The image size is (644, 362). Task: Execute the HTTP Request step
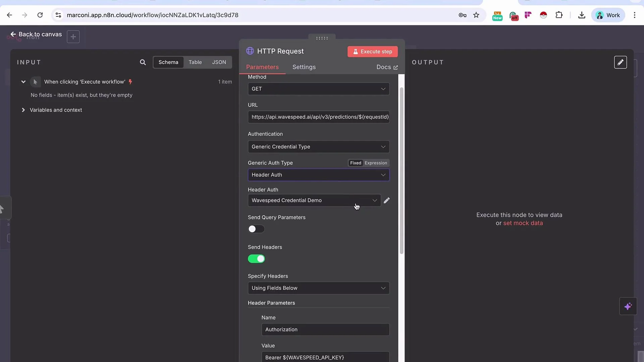(x=372, y=52)
